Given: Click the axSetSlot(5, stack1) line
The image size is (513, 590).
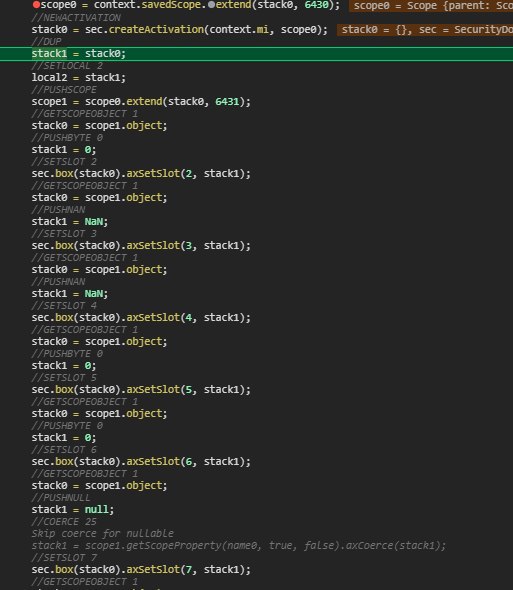Looking at the screenshot, I should [141, 390].
